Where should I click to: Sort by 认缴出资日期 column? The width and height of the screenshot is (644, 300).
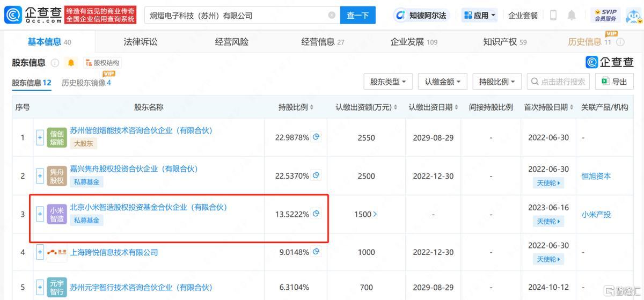[433, 107]
